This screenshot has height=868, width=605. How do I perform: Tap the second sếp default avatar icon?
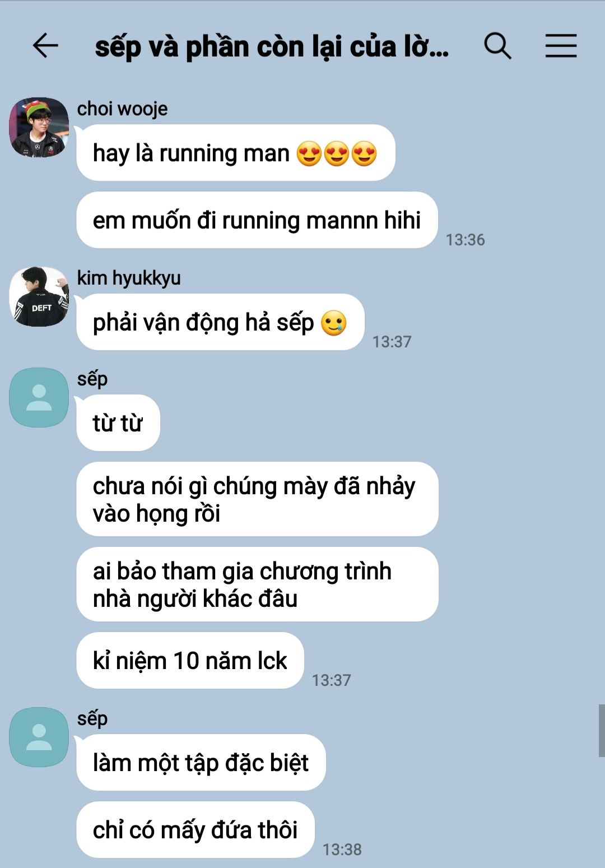tap(39, 737)
